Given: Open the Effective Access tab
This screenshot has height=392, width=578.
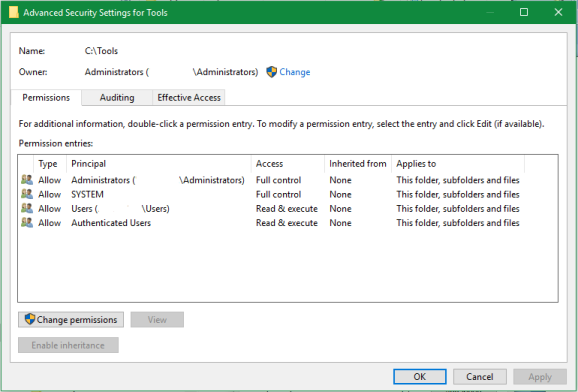Looking at the screenshot, I should pyautogui.click(x=189, y=98).
